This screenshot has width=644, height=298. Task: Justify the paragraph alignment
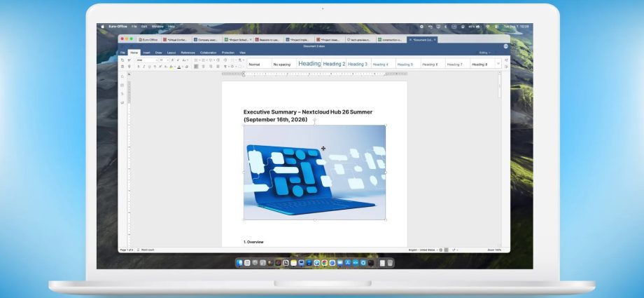click(x=218, y=67)
